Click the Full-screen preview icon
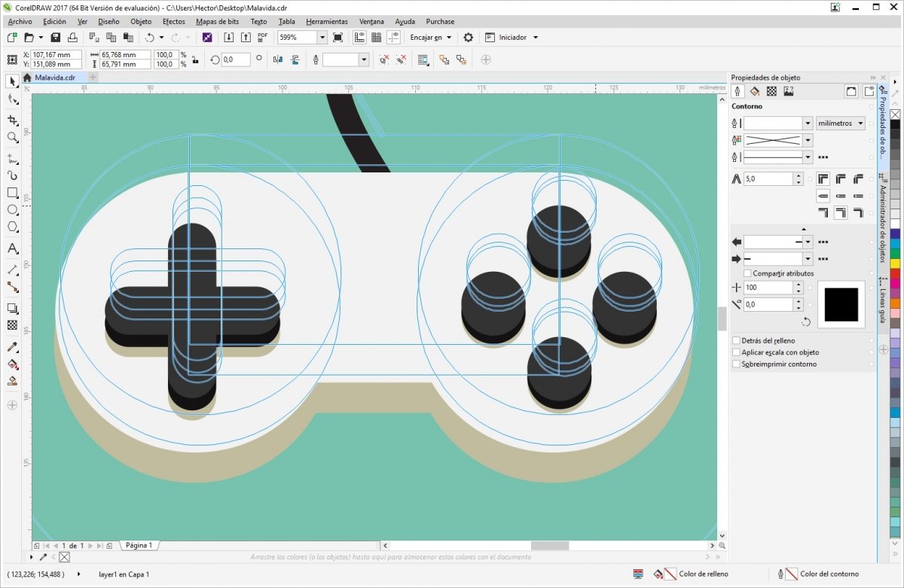904x588 pixels. tap(337, 37)
